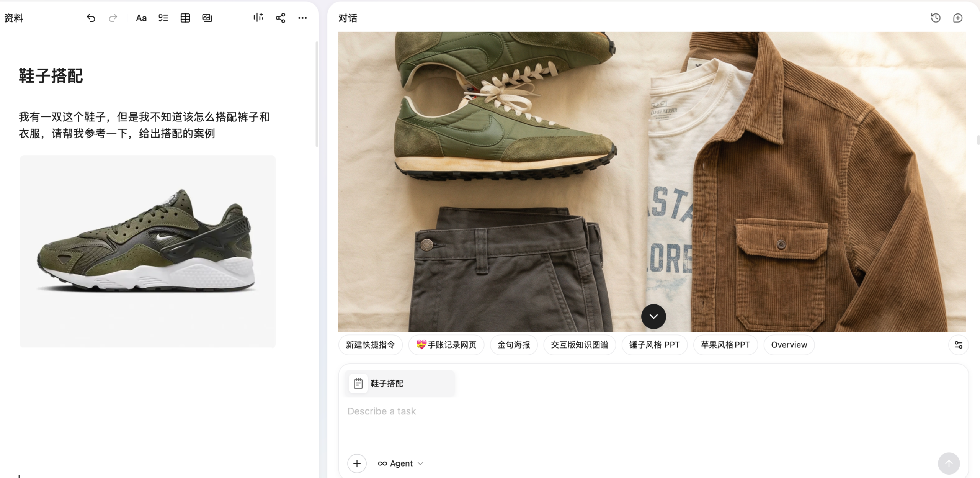Choose the 苹果风格PPT shortcut

pos(725,345)
